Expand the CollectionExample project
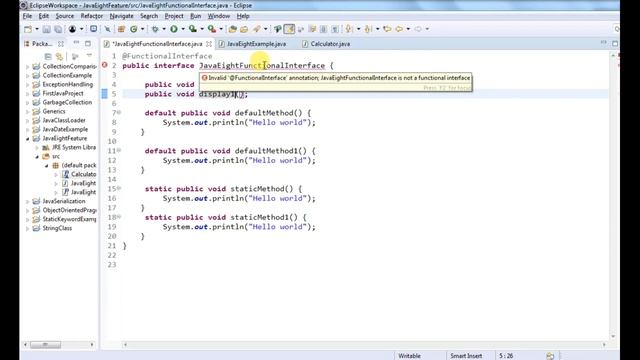 pos(28,76)
